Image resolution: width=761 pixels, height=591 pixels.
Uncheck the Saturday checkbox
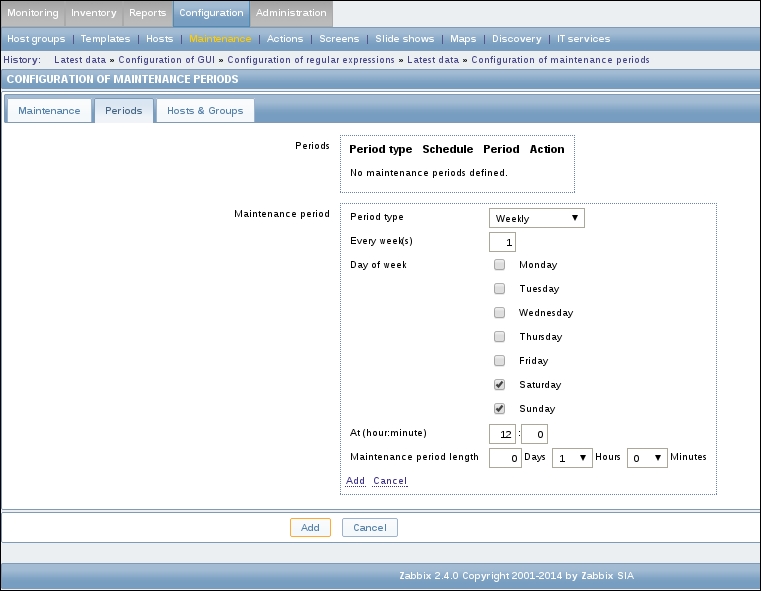[499, 385]
